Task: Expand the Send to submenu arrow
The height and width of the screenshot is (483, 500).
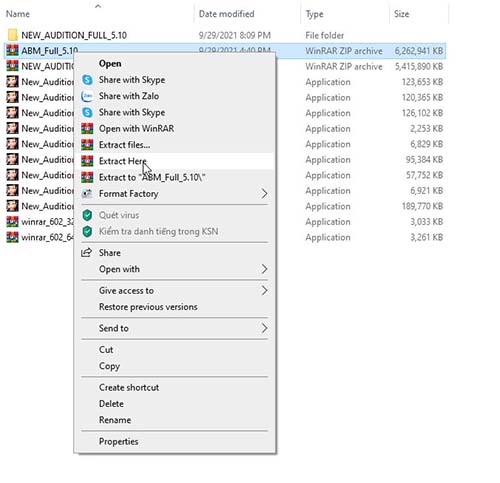Action: pos(264,328)
